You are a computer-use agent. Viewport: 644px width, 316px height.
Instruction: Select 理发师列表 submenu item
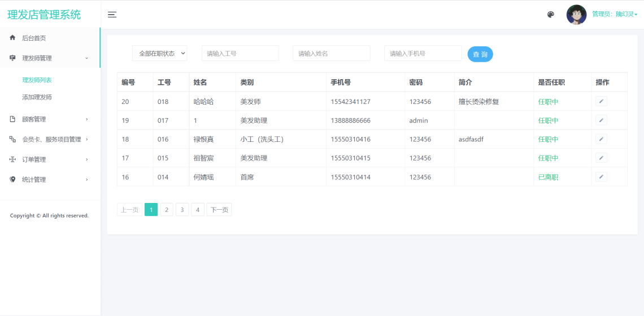click(x=37, y=80)
